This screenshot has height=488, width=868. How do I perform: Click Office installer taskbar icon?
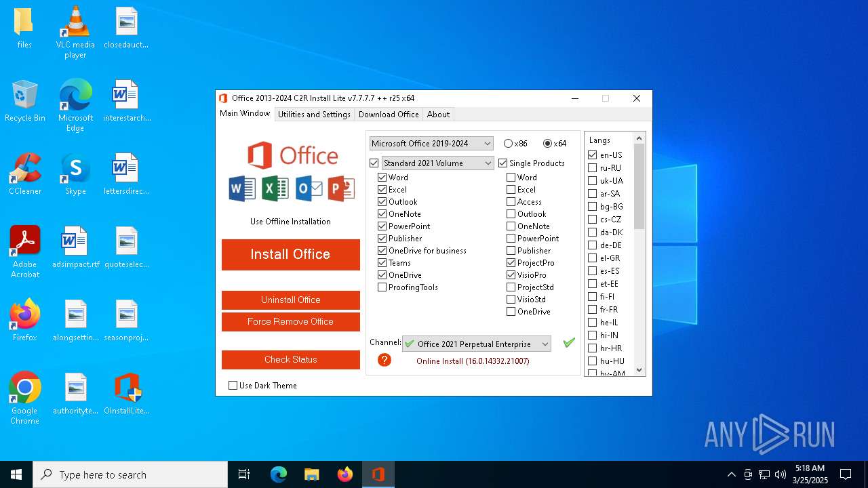pos(378,474)
